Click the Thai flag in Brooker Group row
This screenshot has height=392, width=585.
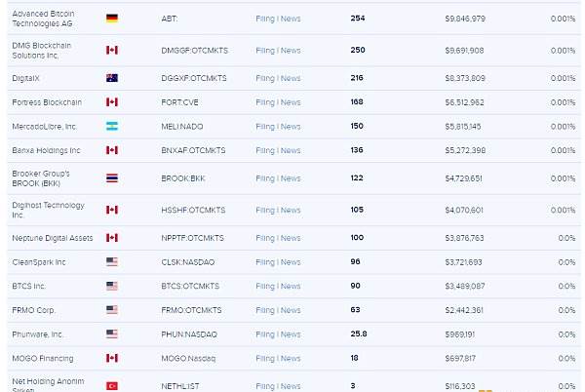[112, 177]
